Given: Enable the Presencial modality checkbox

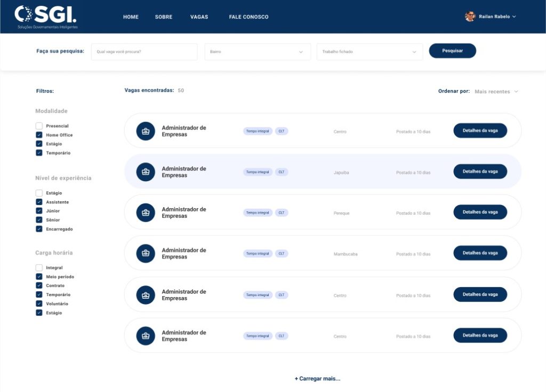Looking at the screenshot, I should (39, 126).
